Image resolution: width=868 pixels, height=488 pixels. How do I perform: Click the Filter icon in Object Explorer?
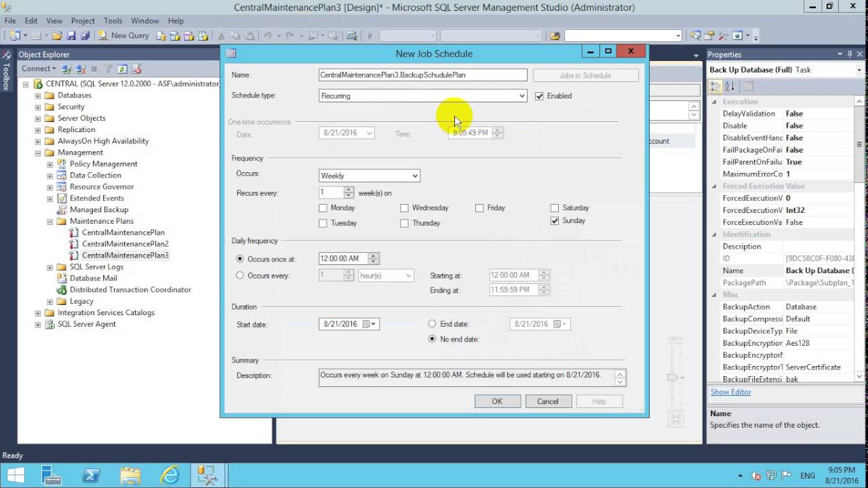point(108,69)
